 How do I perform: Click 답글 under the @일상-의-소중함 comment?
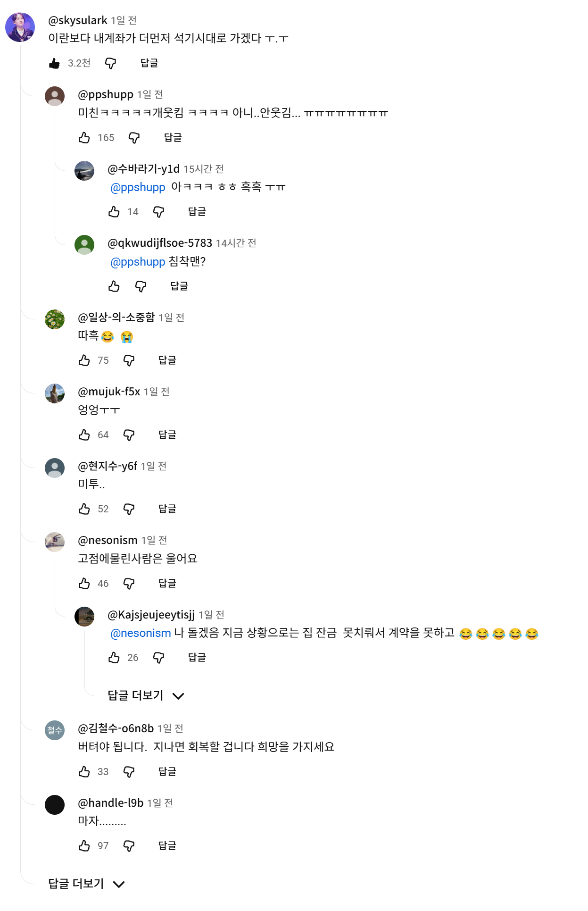(167, 360)
